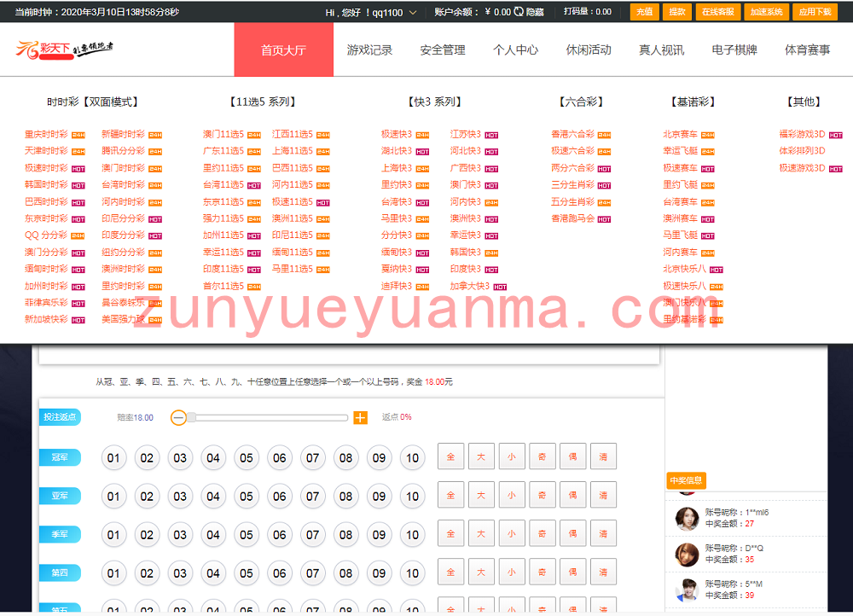Open the 加拿大快3 game
The height and width of the screenshot is (616, 853).
pos(470,286)
